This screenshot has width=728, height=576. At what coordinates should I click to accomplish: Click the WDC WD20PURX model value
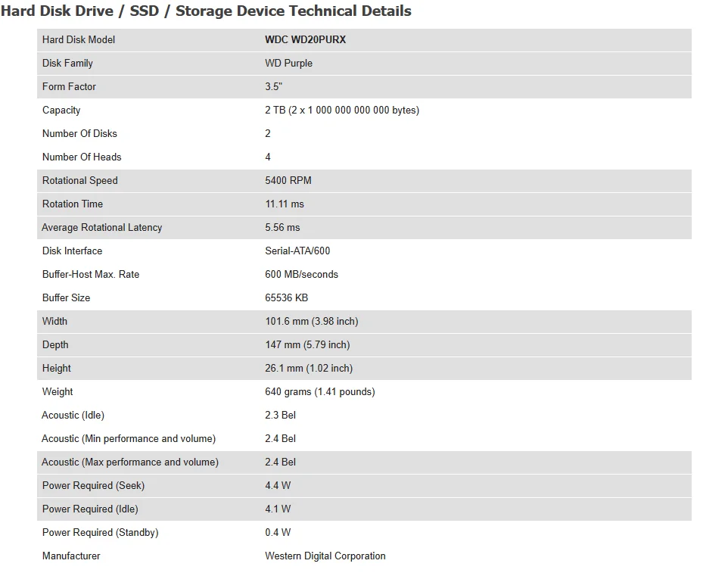coord(305,39)
